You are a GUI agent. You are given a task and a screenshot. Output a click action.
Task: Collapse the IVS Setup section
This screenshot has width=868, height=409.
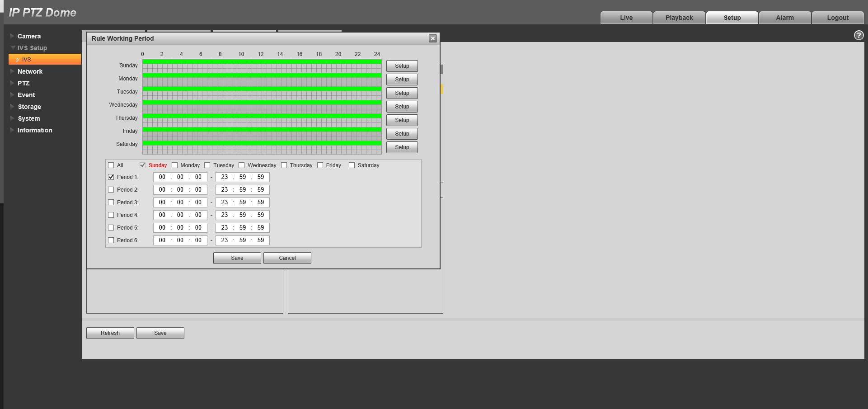pyautogui.click(x=32, y=48)
